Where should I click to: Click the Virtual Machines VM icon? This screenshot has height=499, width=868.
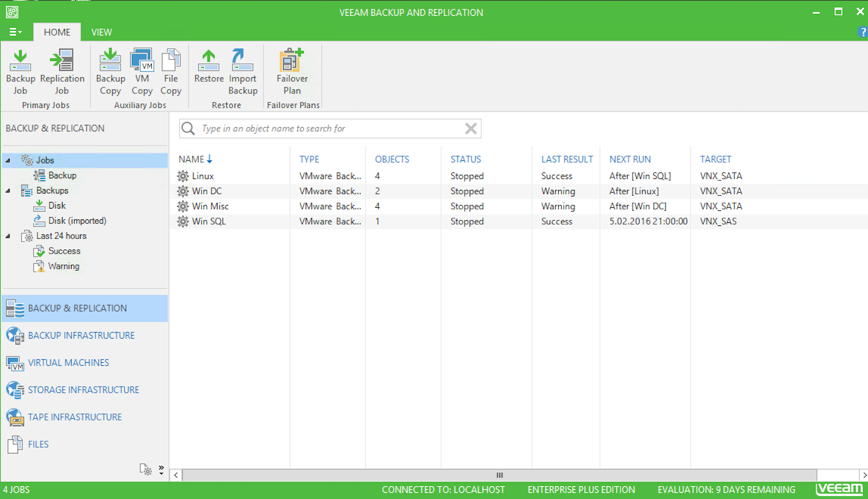[15, 363]
